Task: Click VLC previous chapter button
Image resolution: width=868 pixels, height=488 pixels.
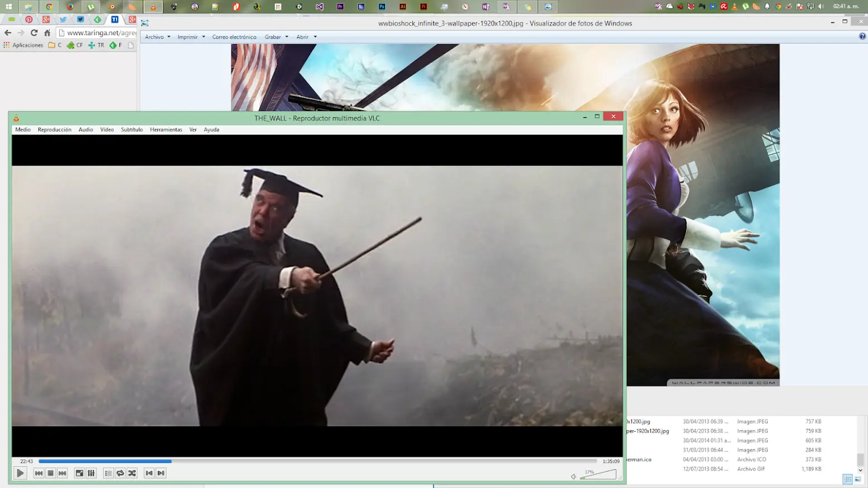Action: click(149, 473)
